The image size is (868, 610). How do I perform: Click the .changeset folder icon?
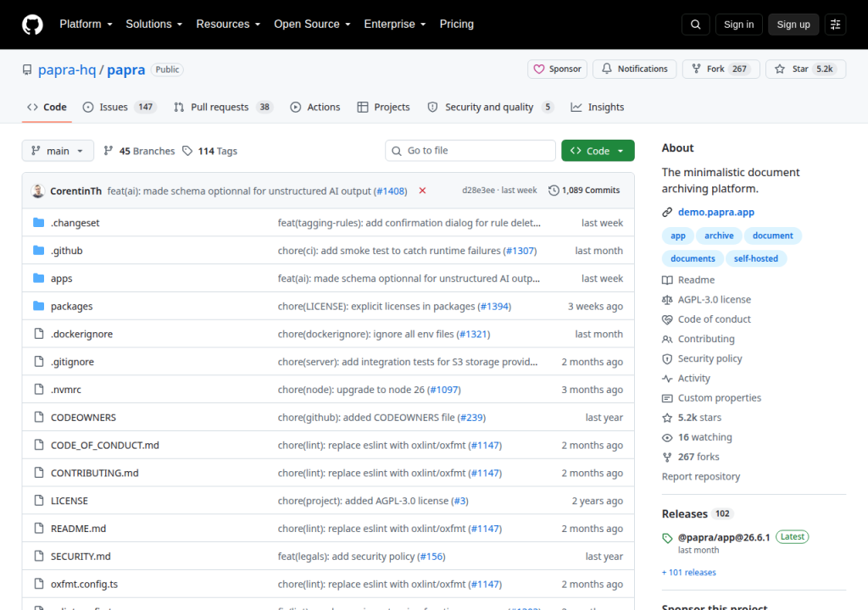[38, 223]
